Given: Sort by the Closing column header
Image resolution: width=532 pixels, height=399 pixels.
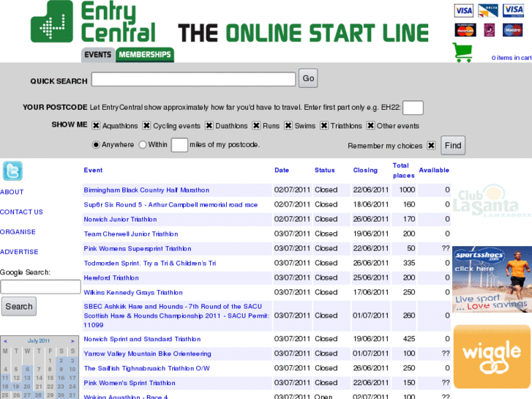Looking at the screenshot, I should pos(365,170).
